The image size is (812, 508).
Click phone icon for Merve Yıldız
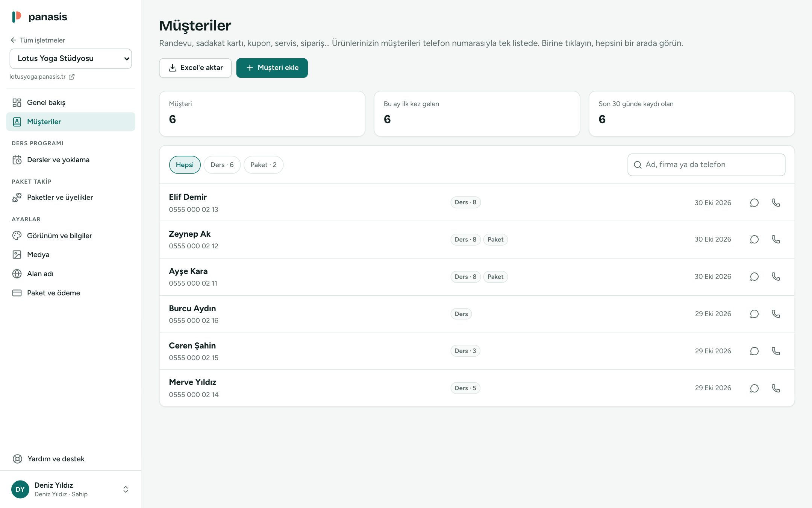click(776, 388)
